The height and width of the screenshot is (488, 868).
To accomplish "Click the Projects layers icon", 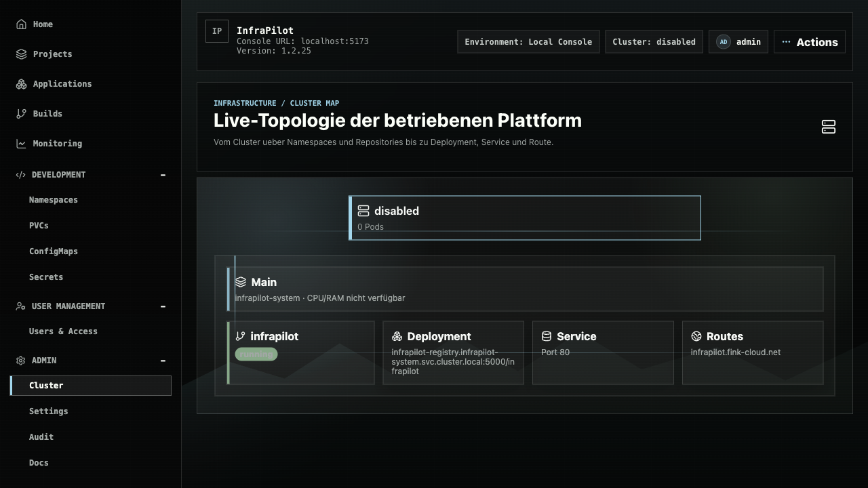I will coord(21,54).
